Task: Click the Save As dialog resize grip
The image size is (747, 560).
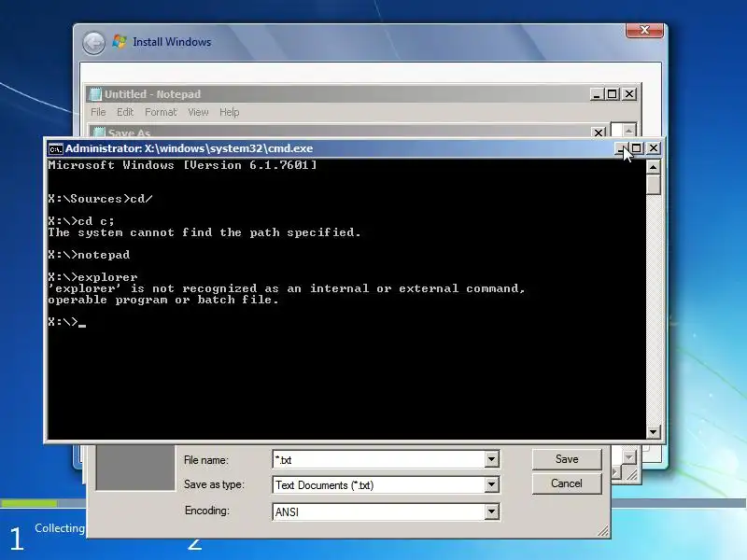Action: (603, 531)
